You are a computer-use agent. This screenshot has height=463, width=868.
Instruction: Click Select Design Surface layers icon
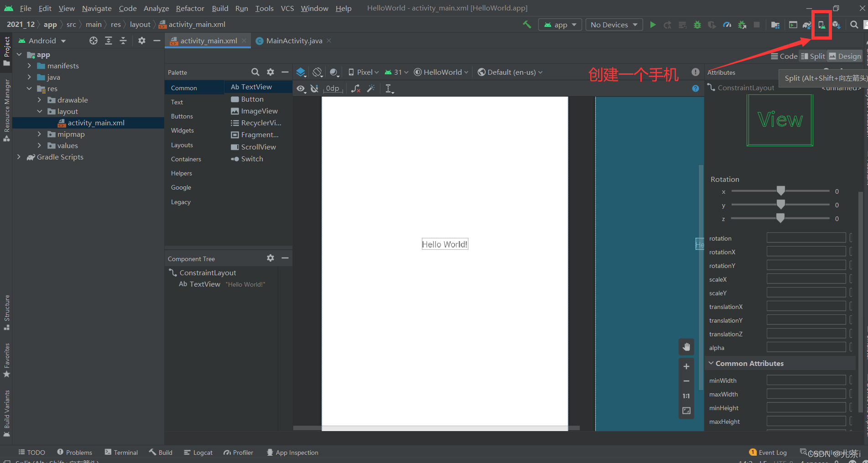pyautogui.click(x=301, y=72)
